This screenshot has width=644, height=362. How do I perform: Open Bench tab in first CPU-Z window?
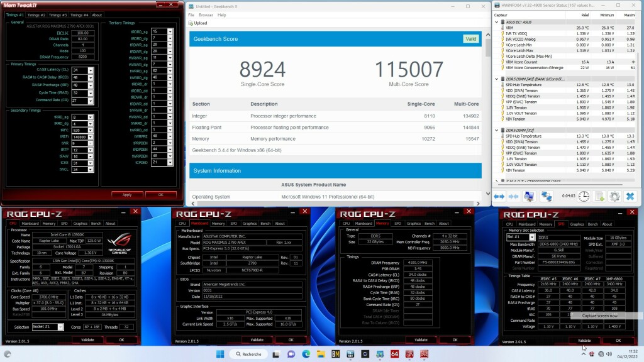pyautogui.click(x=96, y=224)
